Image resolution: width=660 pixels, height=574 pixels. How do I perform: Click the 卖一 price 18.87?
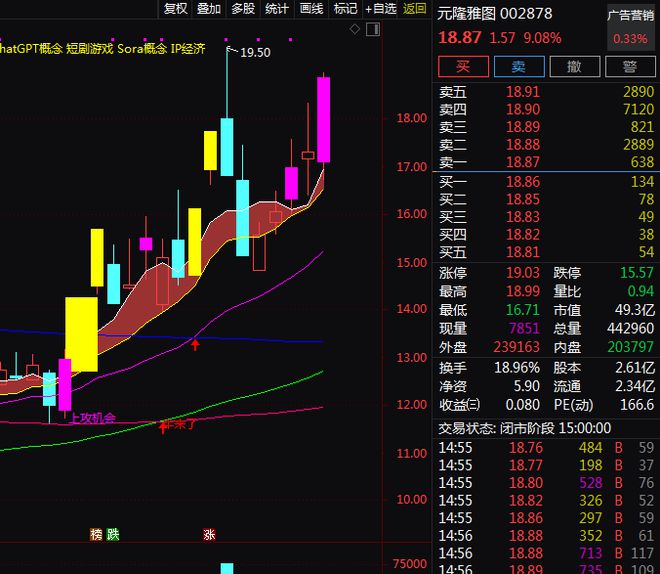tap(523, 162)
